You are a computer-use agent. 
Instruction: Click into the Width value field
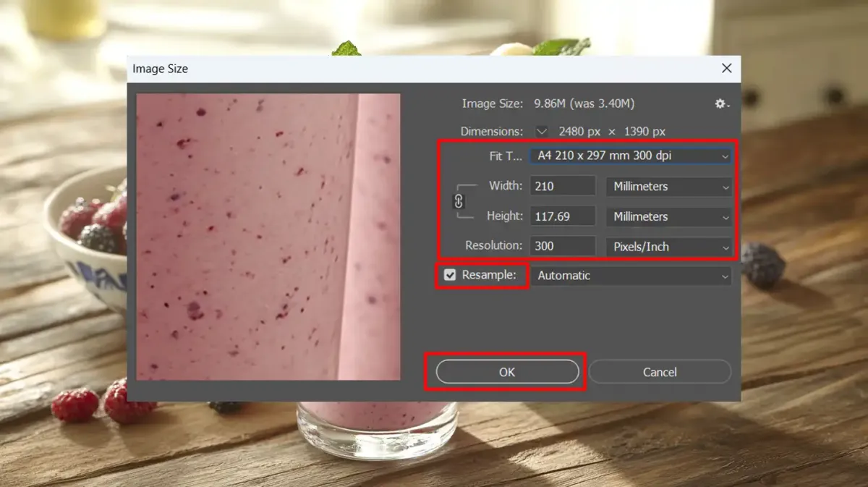click(x=563, y=186)
